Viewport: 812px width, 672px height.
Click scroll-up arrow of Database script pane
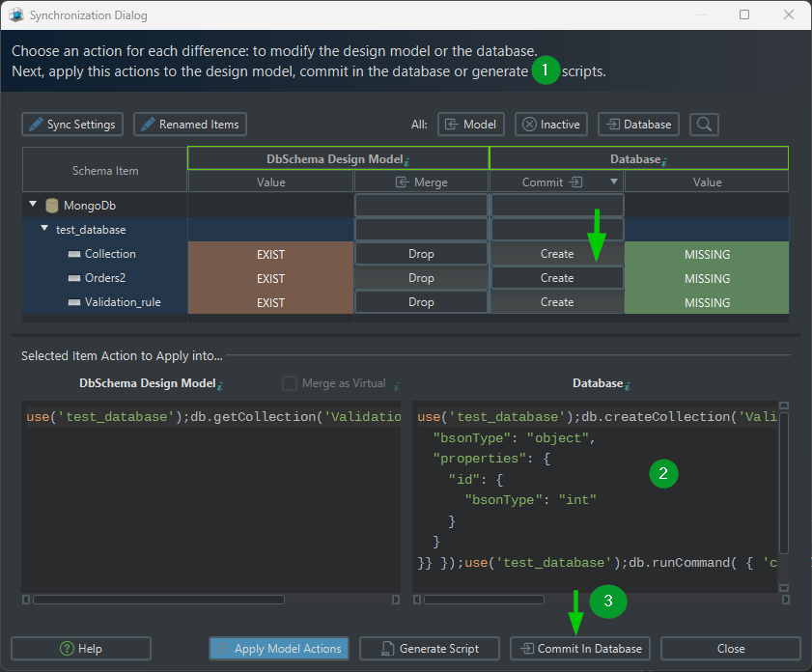click(x=784, y=406)
